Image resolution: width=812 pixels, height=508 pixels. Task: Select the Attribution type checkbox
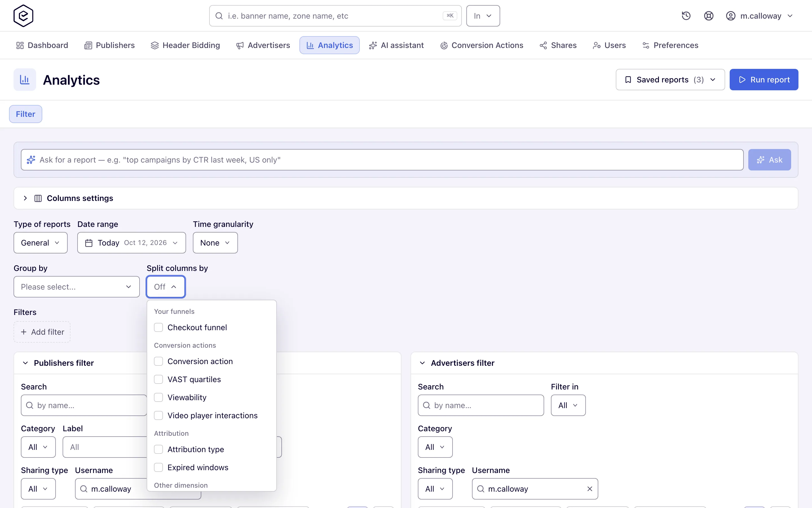(158, 450)
